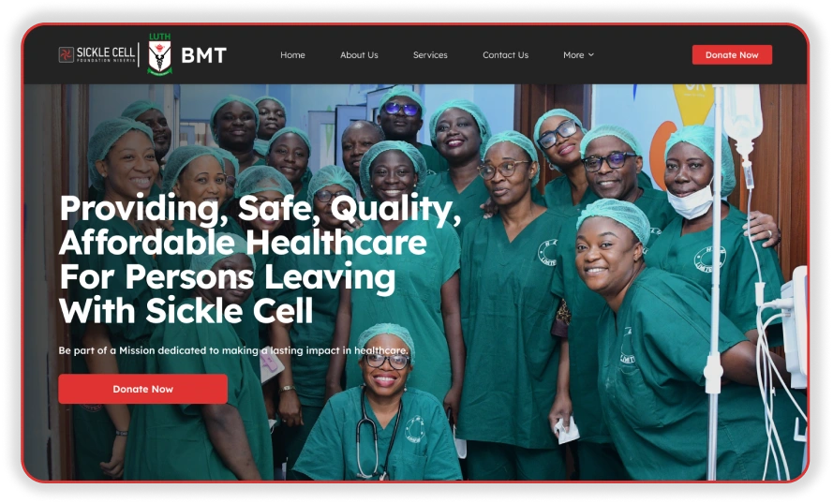Click the LUTH crest shield logo
Viewport: 833px width, 504px height.
tap(159, 57)
